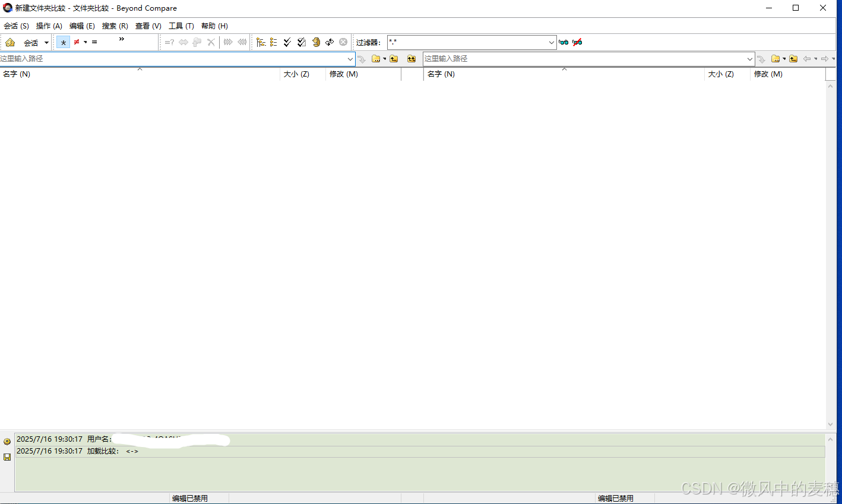The image size is (842, 504).
Task: Click the stop circle-X icon
Action: (343, 42)
